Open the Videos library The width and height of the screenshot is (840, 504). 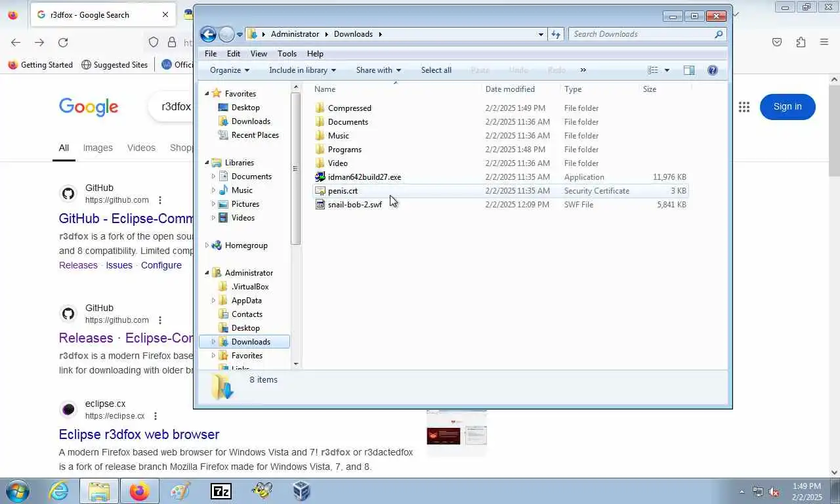[x=243, y=218]
